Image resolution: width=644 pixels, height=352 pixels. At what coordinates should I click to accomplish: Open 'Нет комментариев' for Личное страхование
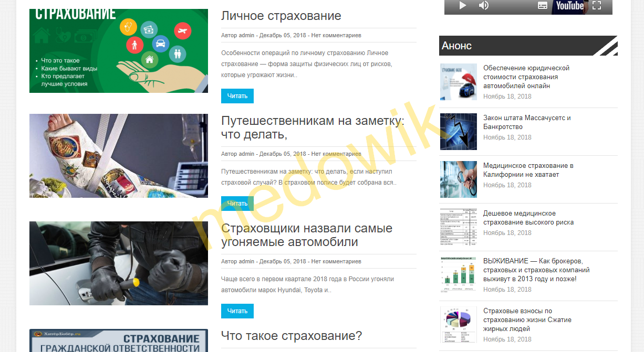click(x=336, y=35)
